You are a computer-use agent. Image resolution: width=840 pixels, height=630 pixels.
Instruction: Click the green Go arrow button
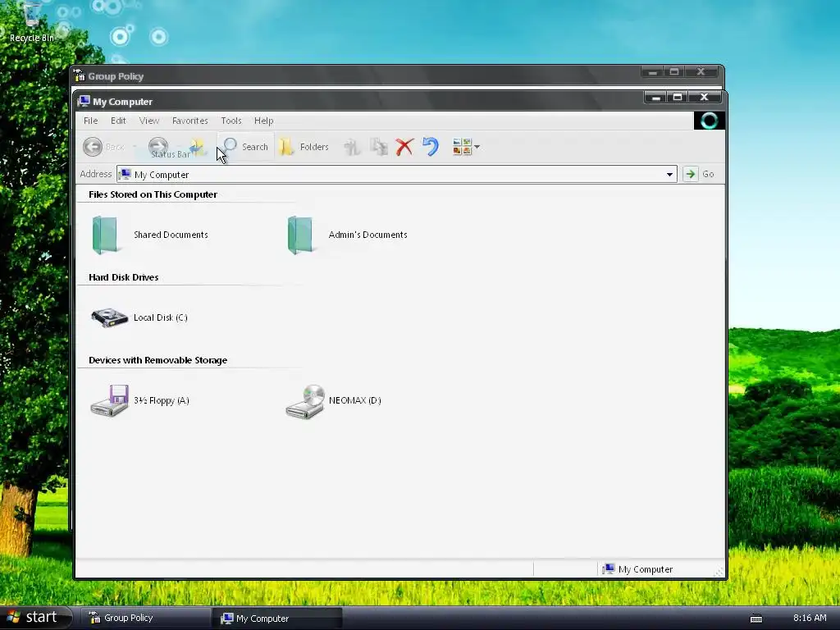pyautogui.click(x=691, y=174)
